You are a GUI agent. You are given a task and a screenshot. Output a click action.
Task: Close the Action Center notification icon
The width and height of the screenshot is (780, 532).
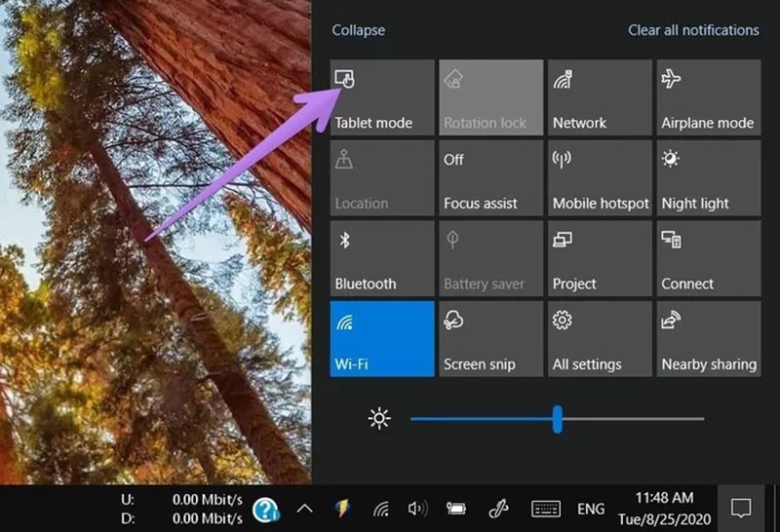click(741, 509)
